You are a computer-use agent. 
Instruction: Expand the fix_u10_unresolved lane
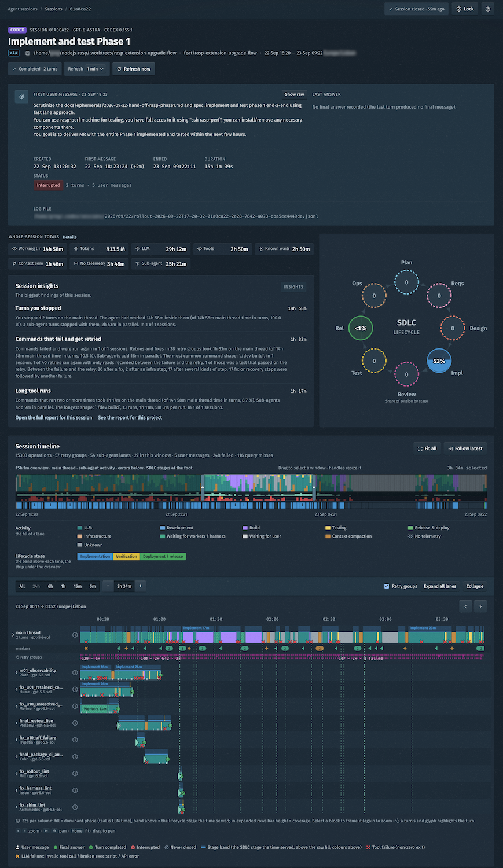pos(17,706)
